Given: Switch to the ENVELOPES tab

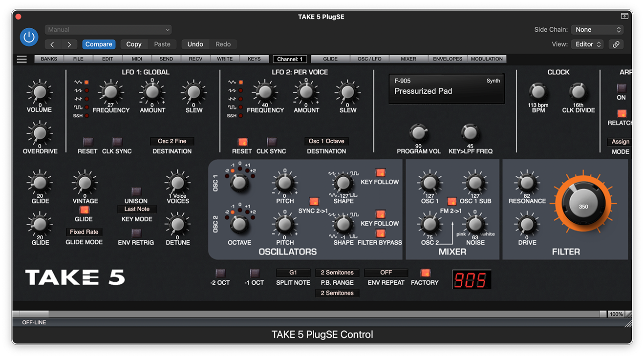Looking at the screenshot, I should (447, 59).
